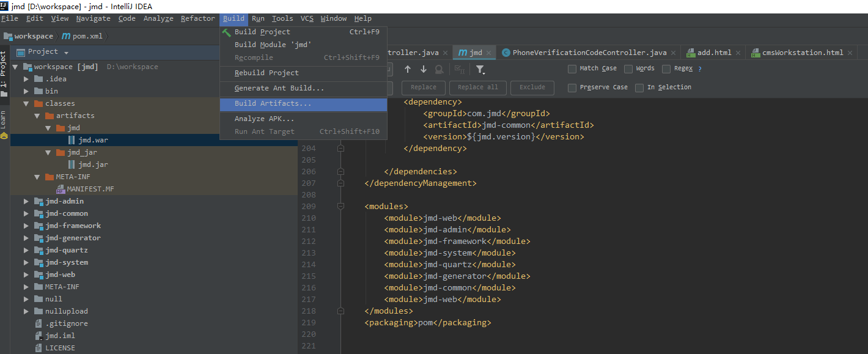Click the Exclude button
This screenshot has height=354, width=868.
(x=532, y=87)
